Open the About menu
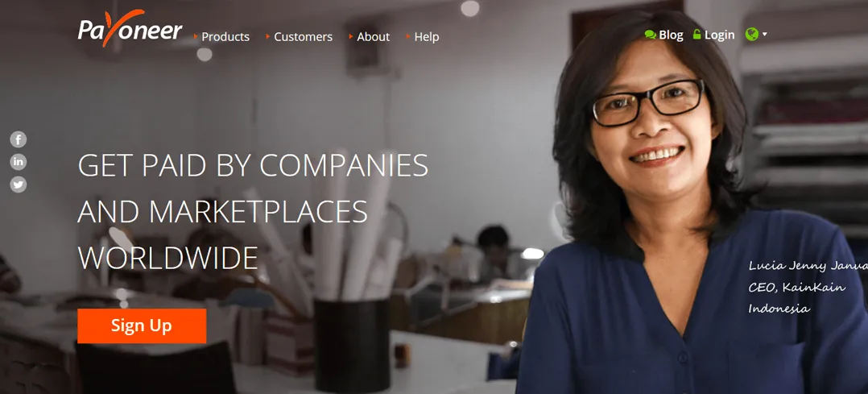This screenshot has height=394, width=868. (373, 37)
